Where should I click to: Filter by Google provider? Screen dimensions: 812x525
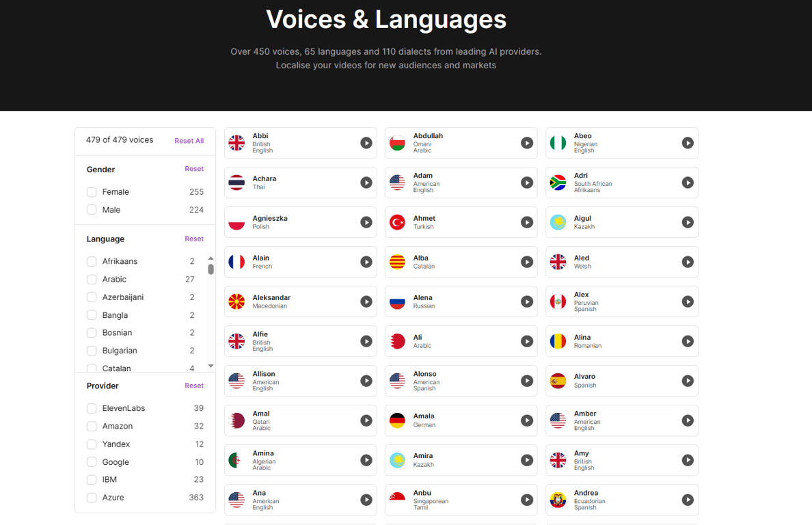(x=92, y=462)
